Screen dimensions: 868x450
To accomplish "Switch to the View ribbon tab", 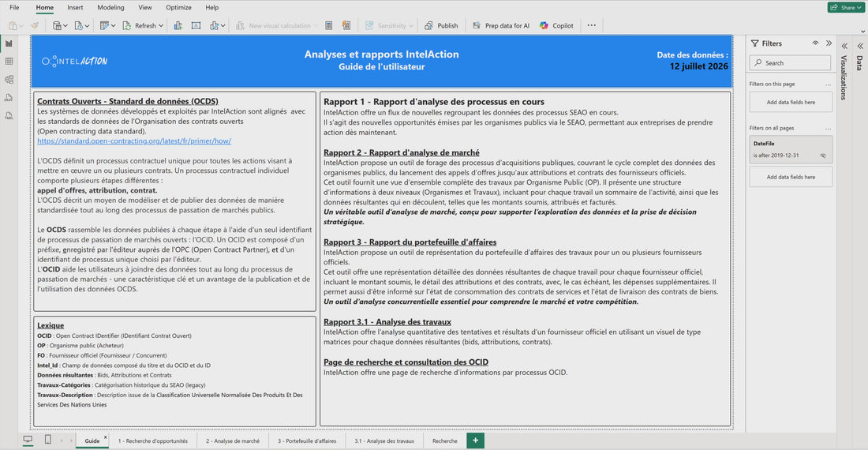I will point(145,7).
